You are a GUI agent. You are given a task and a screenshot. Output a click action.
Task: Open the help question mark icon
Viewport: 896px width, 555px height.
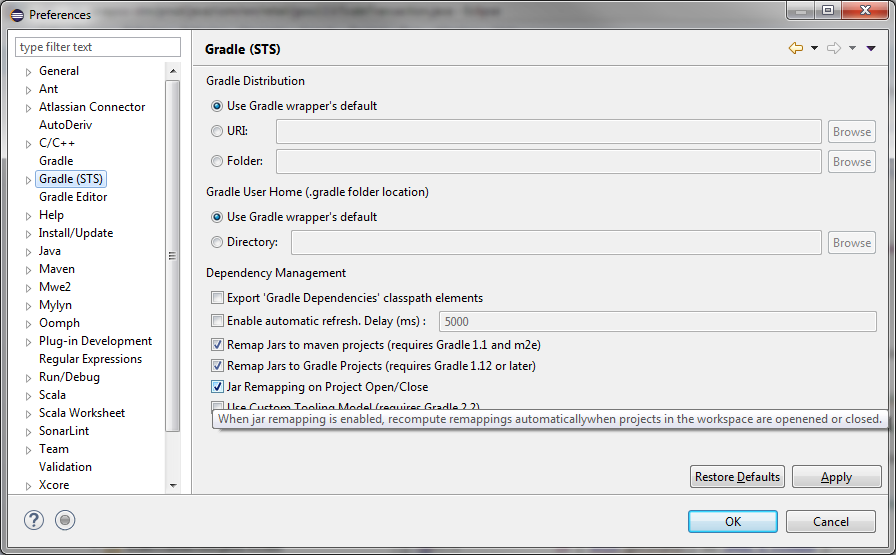[x=34, y=520]
